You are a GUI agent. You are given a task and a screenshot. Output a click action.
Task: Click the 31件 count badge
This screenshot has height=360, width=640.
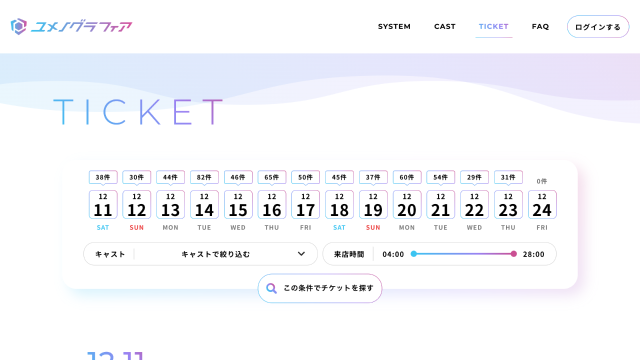[x=508, y=177]
